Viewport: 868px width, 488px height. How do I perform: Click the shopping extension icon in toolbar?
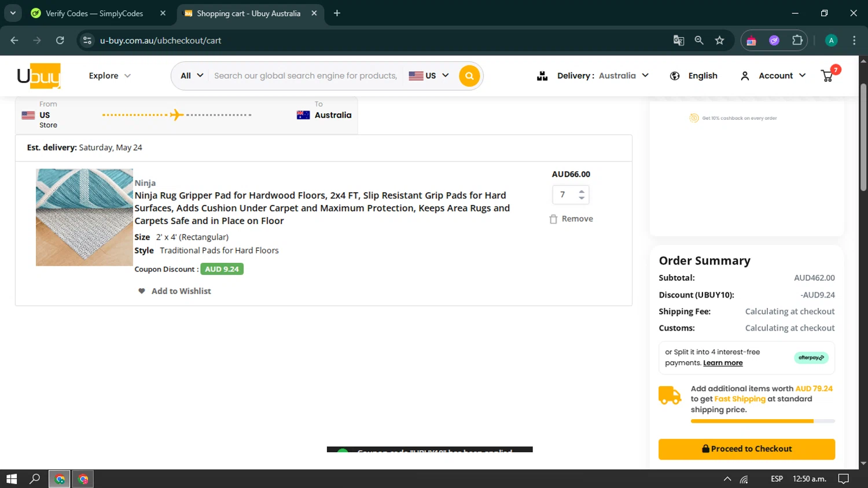tap(751, 41)
